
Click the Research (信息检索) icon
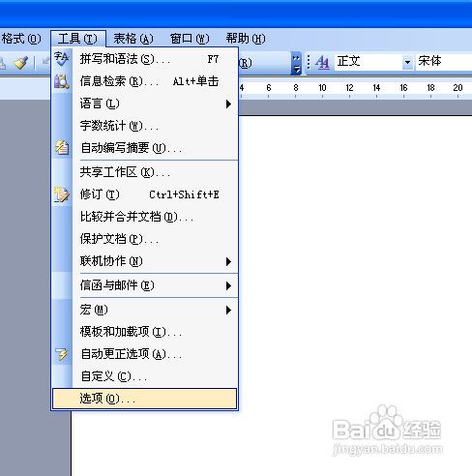point(61,81)
